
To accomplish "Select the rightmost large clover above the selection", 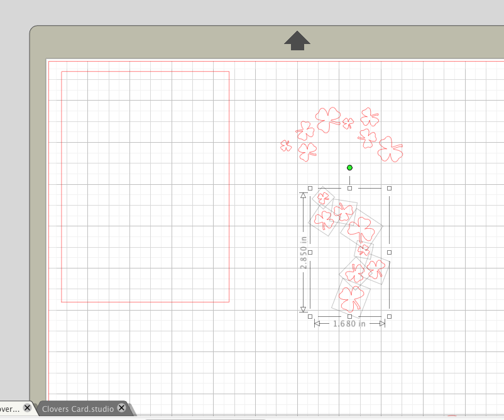I will pyautogui.click(x=390, y=150).
